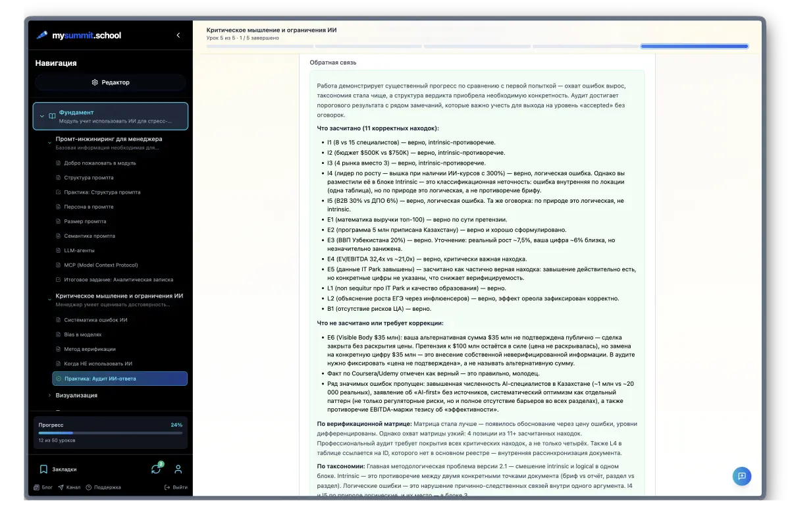
Task: Click the document icon beside Систематика ошибок ИИ
Action: tap(58, 320)
